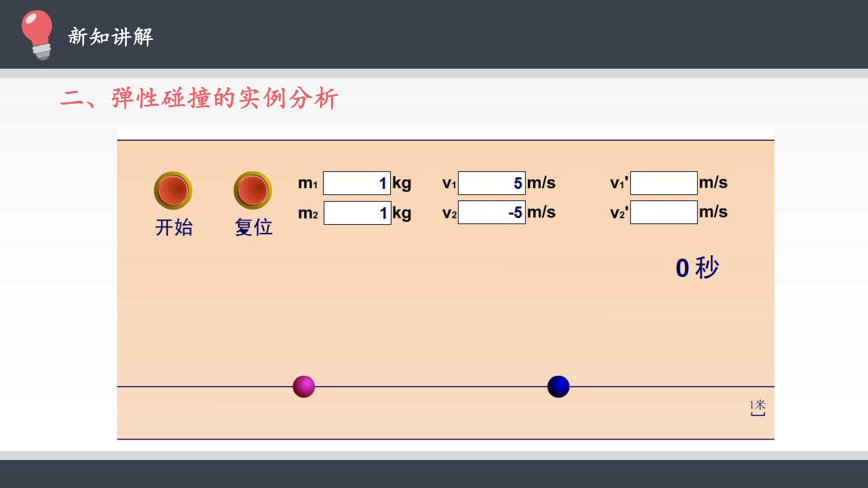Screen dimensions: 868x488
Task: Click the v₂ velocity input showing -5
Action: [492, 212]
